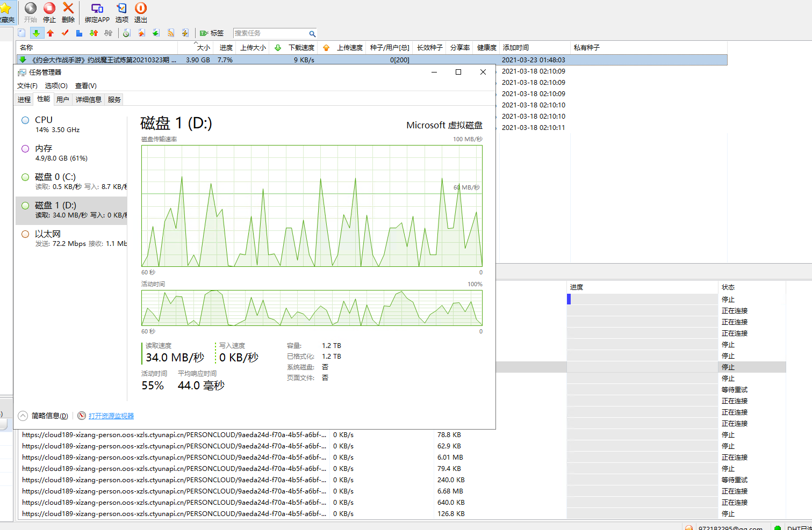Click the red Stop (停止) toolbar icon
This screenshot has width=812, height=530.
pos(49,9)
